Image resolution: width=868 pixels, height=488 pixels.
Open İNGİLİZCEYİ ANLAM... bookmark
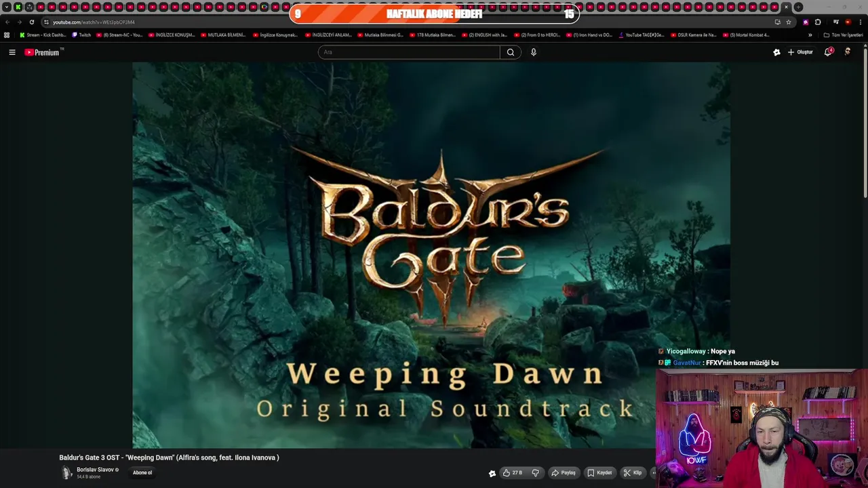click(328, 35)
